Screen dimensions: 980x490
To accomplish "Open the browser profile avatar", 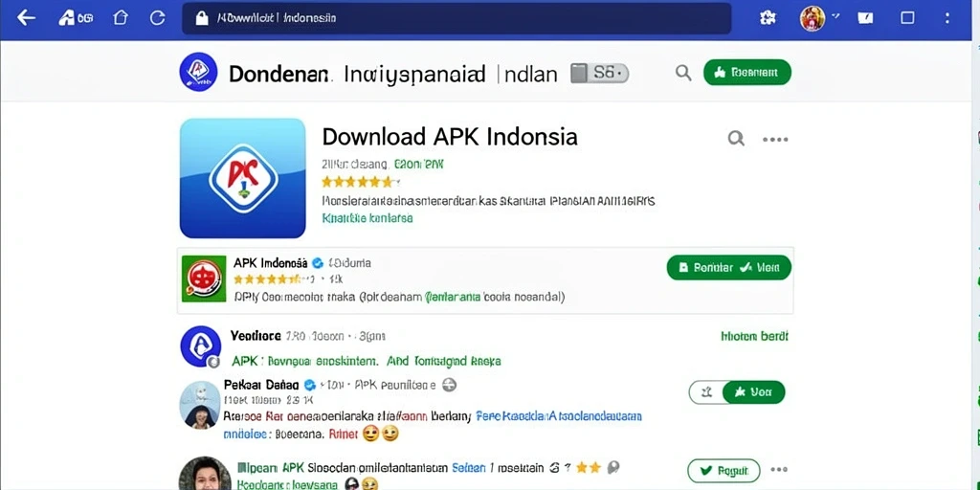I will [x=813, y=18].
